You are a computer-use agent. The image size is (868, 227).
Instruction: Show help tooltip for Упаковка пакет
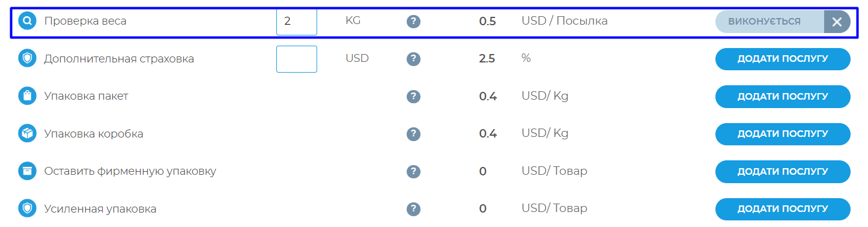(x=413, y=97)
